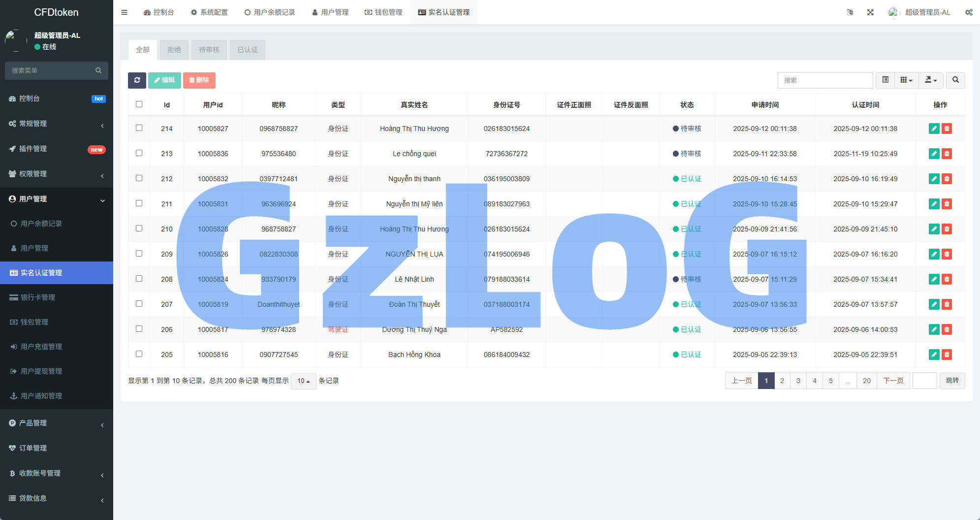Click the green edit icon for row 214
The width and height of the screenshot is (980, 520).
click(x=934, y=129)
